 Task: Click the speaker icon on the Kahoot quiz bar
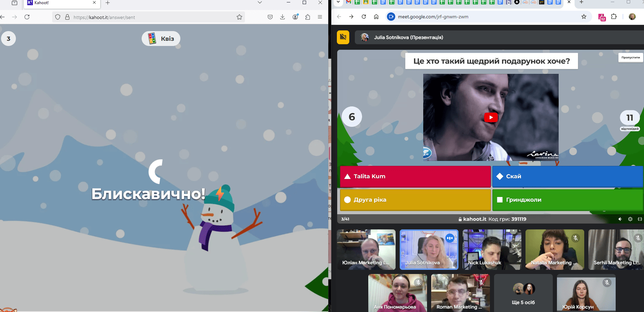point(620,219)
